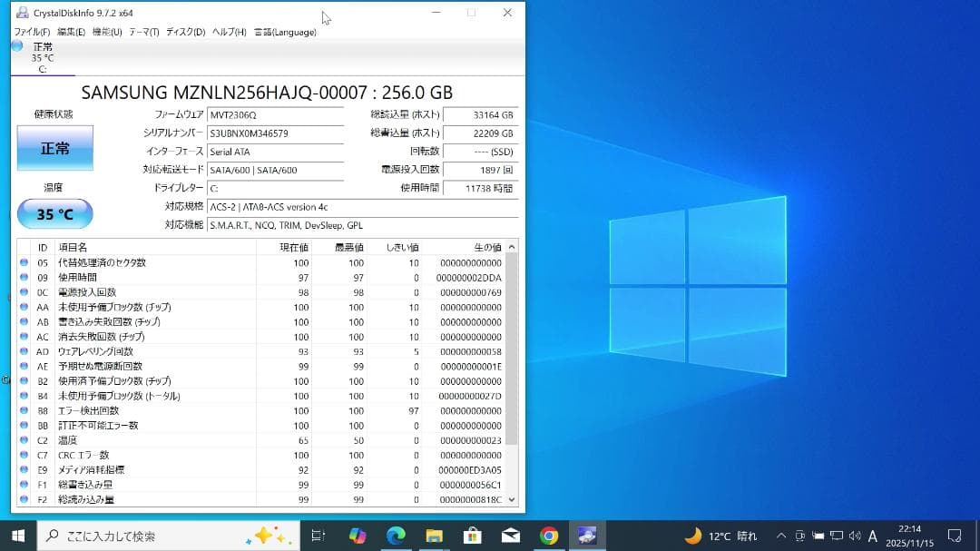Click the status indicator beside エラー検出回数
980x551 pixels.
coord(24,410)
